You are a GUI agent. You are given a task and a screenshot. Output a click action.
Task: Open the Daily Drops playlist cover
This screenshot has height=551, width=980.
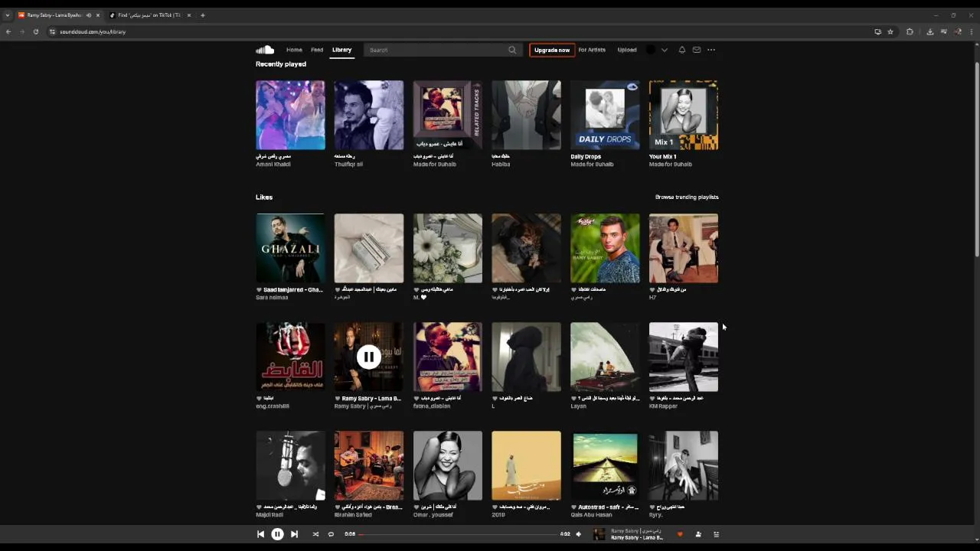point(605,115)
